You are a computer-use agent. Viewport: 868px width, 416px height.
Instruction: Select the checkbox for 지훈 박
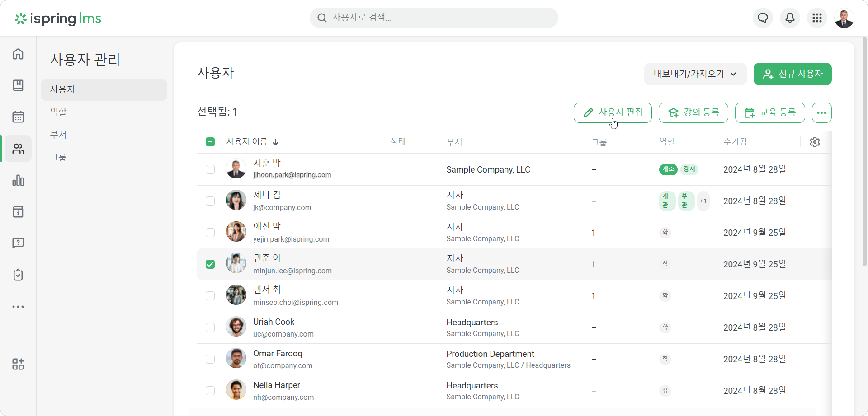tap(210, 169)
